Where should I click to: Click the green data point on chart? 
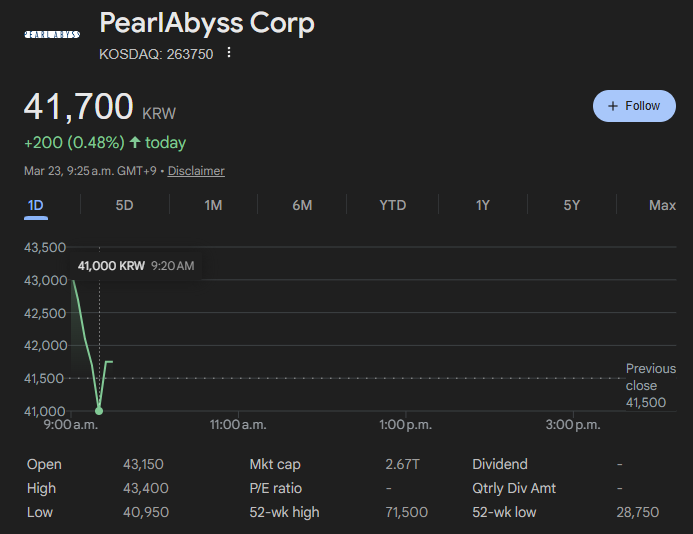point(99,411)
